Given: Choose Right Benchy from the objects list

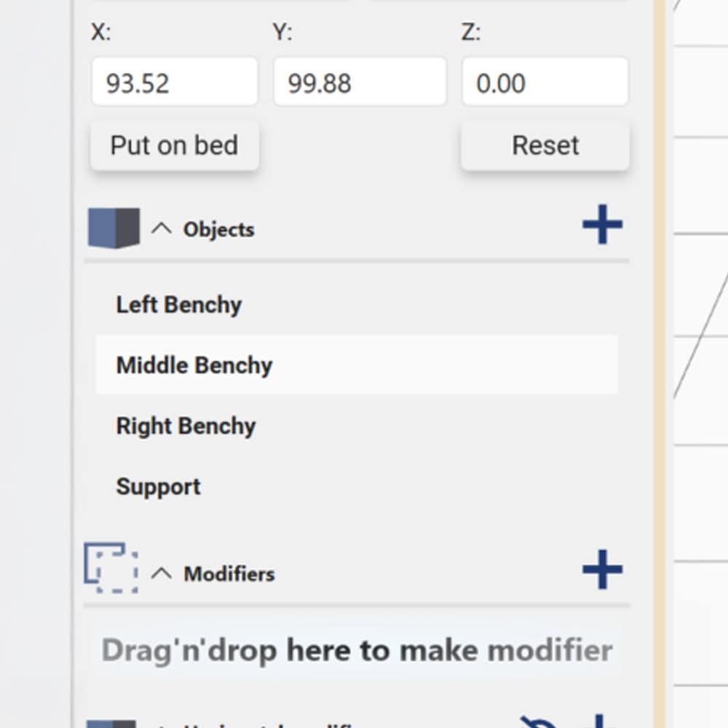Looking at the screenshot, I should click(x=186, y=426).
